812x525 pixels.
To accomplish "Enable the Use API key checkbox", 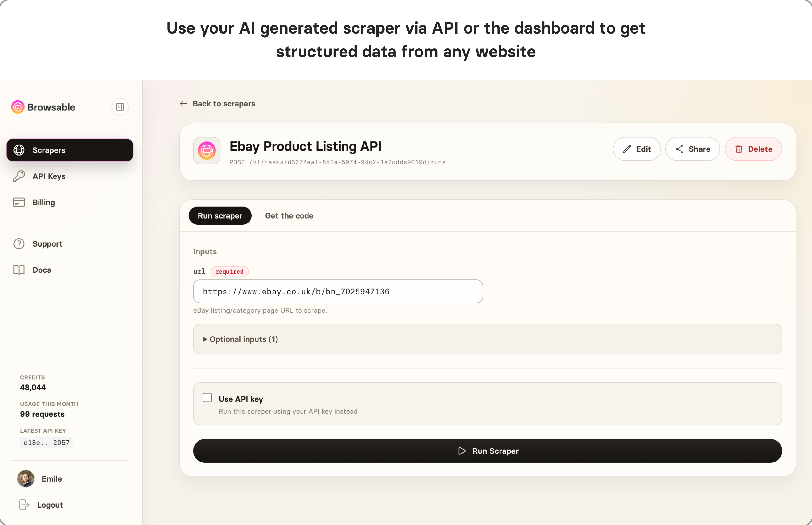I will (x=207, y=398).
